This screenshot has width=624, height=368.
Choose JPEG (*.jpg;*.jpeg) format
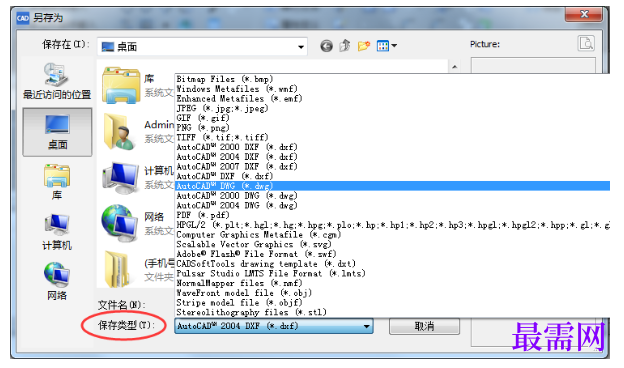click(x=222, y=108)
